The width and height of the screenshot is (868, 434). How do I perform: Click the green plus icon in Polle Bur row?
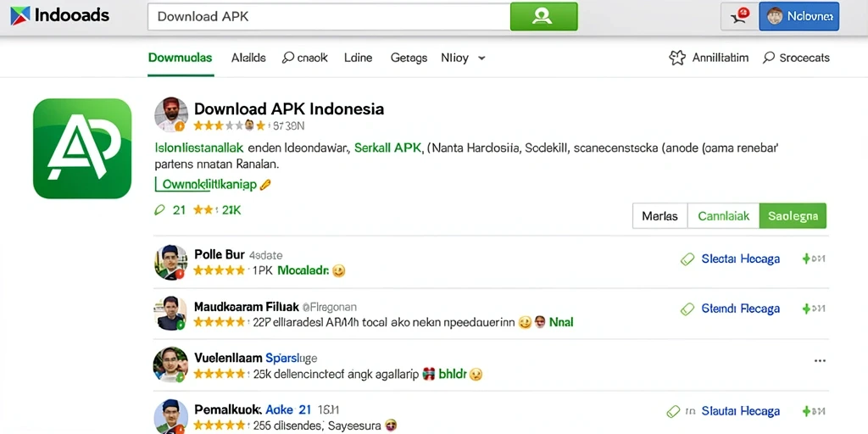click(807, 259)
